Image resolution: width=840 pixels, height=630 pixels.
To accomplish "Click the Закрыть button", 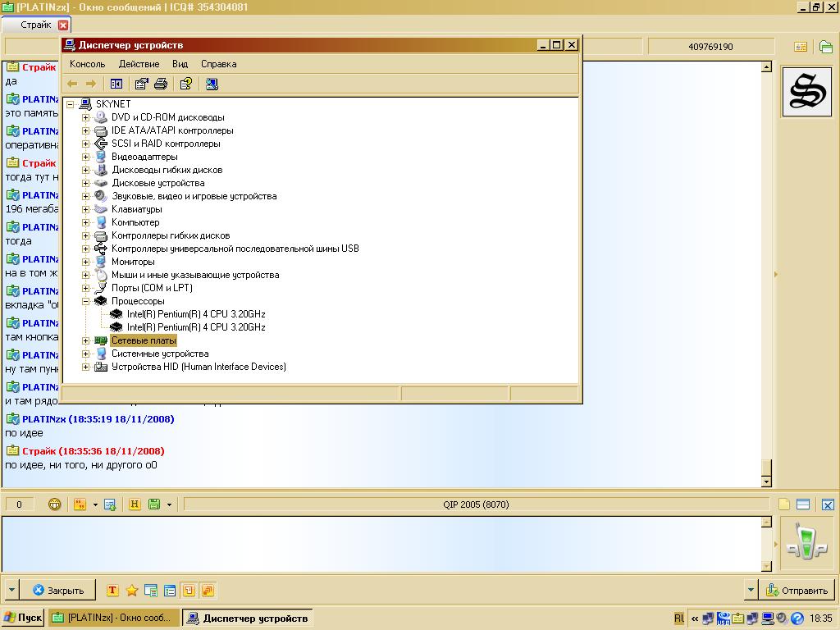I will pos(58,591).
